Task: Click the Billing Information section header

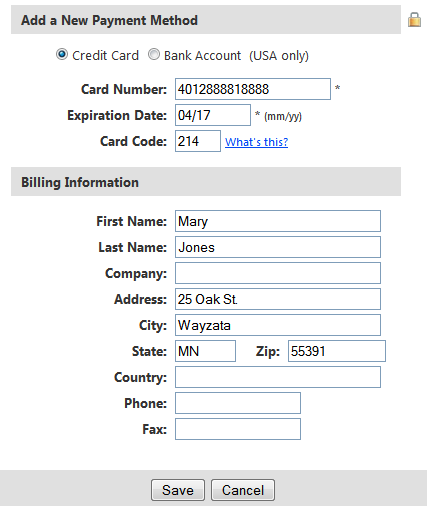Action: pyautogui.click(x=206, y=182)
